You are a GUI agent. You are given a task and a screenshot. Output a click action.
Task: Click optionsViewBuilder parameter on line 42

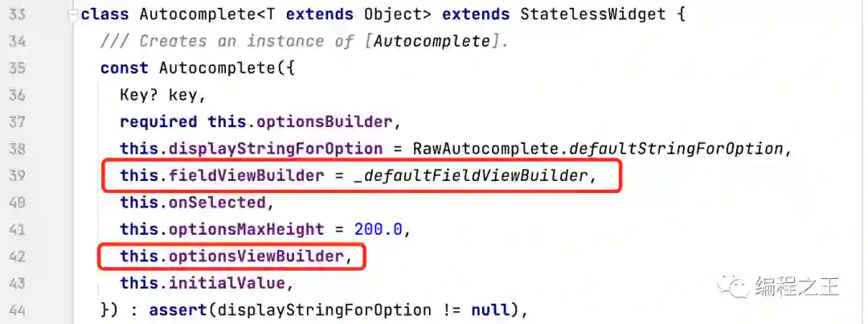256,257
